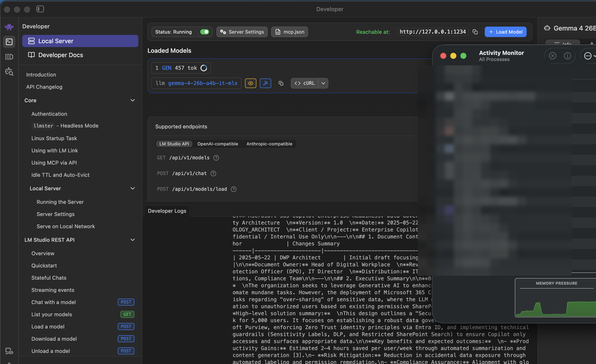Open Server Settings button
Viewport: 596px width, 364px height.
(242, 32)
